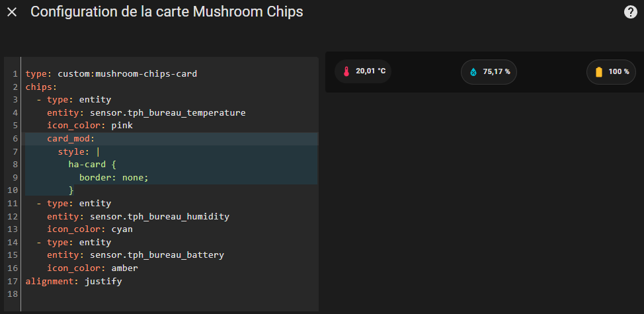This screenshot has height=314, width=644.
Task: Click line number 18 in gutter
Action: point(14,294)
